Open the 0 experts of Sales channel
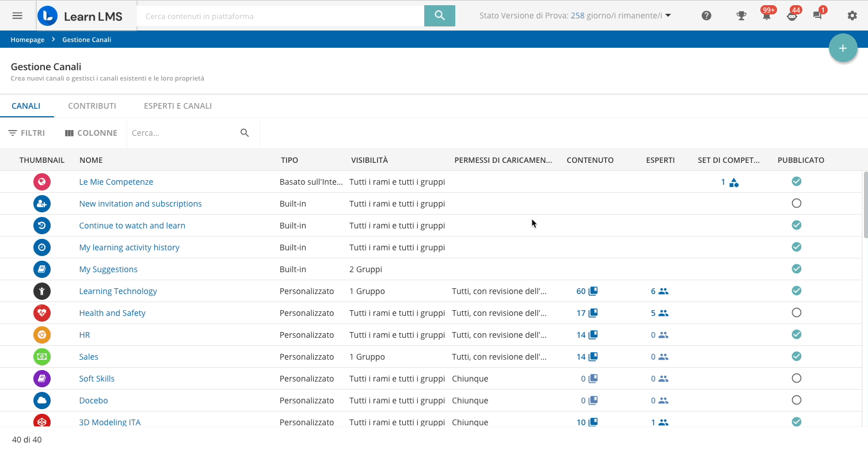This screenshot has width=868, height=450. 660,357
